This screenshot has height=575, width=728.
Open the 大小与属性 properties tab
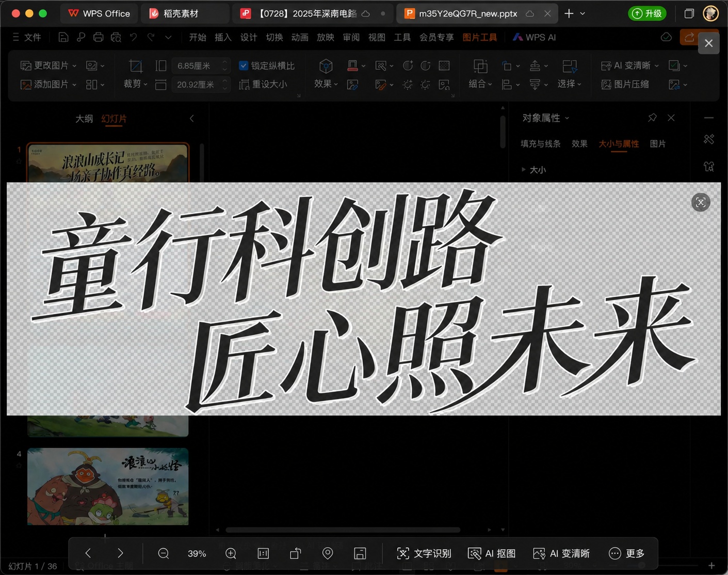(619, 143)
